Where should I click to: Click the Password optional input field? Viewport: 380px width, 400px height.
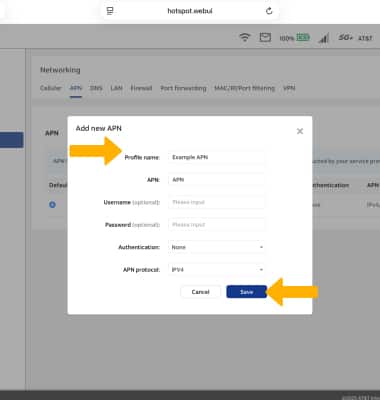coord(217,225)
